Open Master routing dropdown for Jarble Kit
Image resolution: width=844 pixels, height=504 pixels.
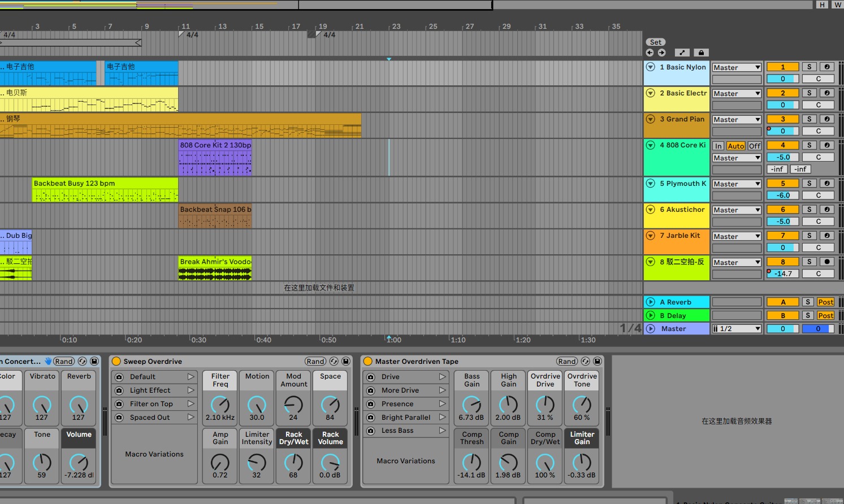737,236
